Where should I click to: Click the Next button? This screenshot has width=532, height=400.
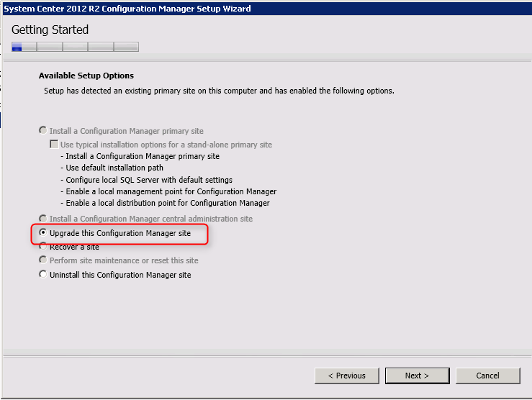[x=417, y=376]
